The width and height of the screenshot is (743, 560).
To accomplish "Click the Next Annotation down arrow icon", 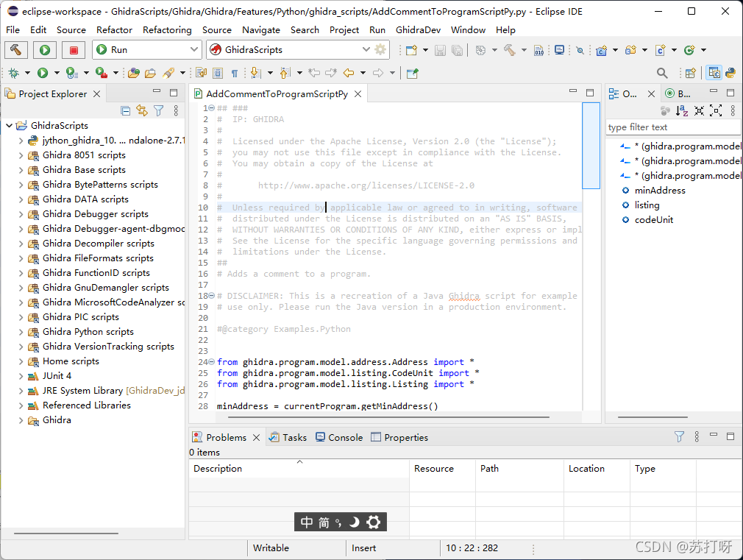I will click(x=256, y=73).
